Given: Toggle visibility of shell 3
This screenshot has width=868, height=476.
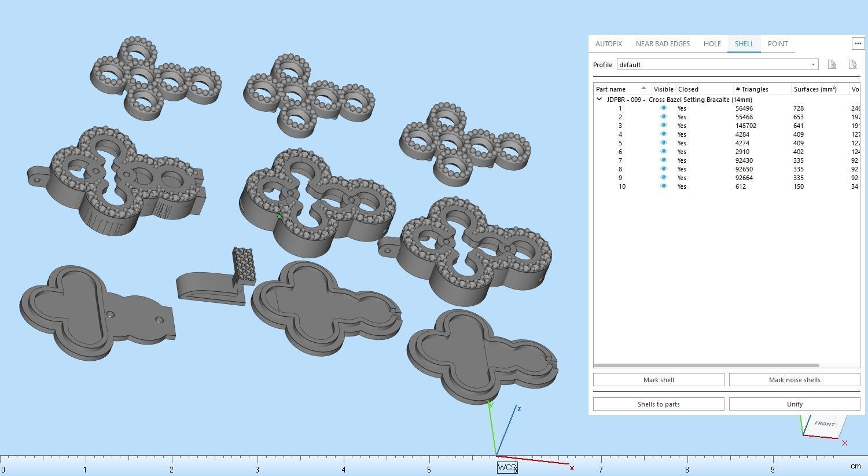Looking at the screenshot, I should click(663, 126).
